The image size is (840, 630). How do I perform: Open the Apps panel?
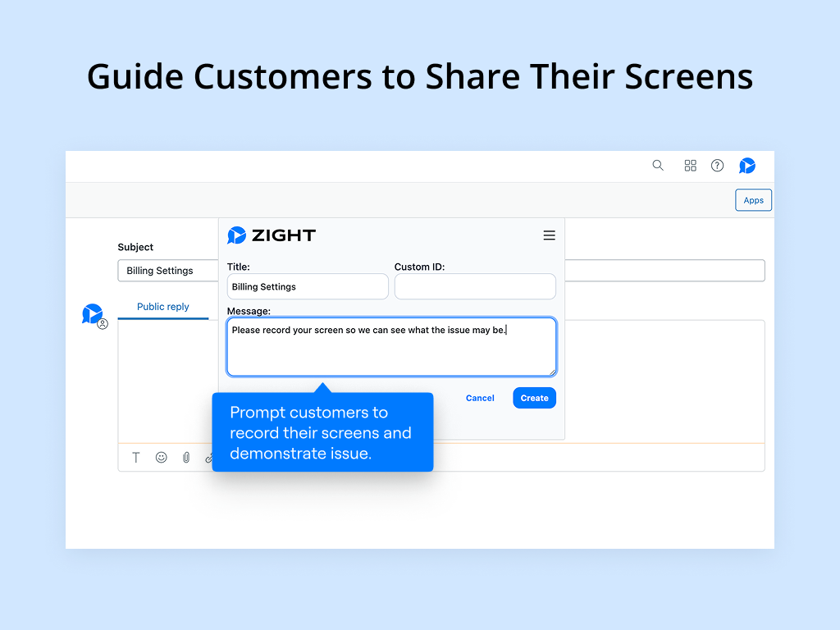coord(753,199)
